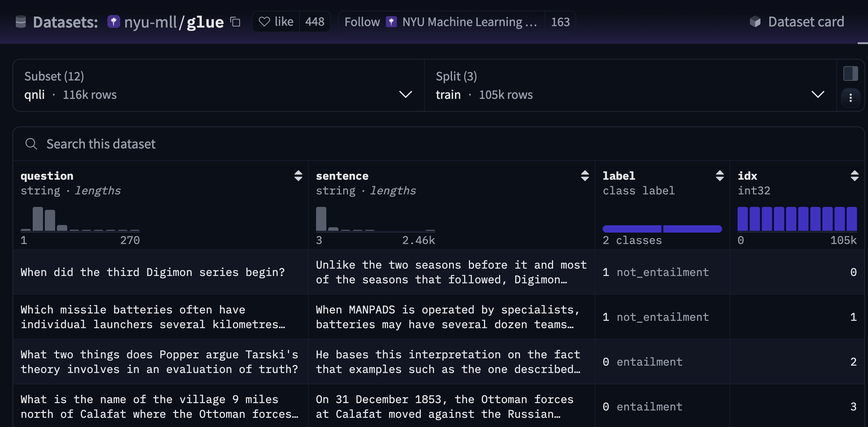Sort by the question column
The height and width of the screenshot is (427, 868).
point(298,176)
